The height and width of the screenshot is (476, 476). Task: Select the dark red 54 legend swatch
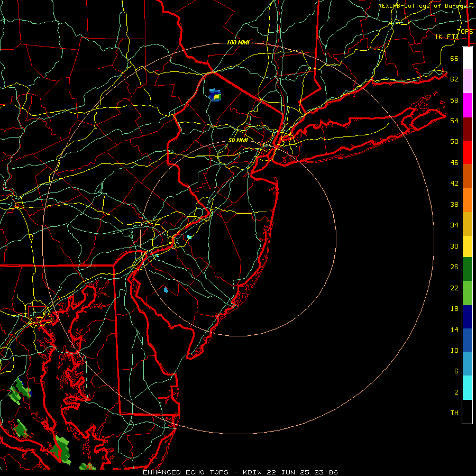[467, 129]
